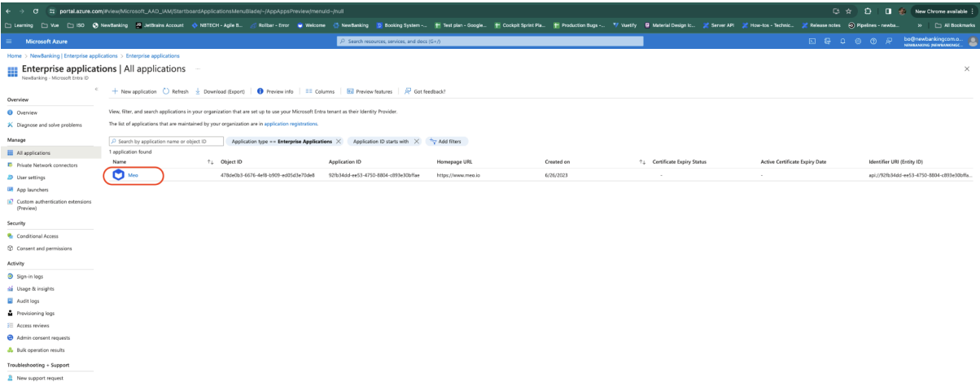Image resolution: width=980 pixels, height=391 pixels.
Task: Open the Meo application link
Action: [133, 175]
